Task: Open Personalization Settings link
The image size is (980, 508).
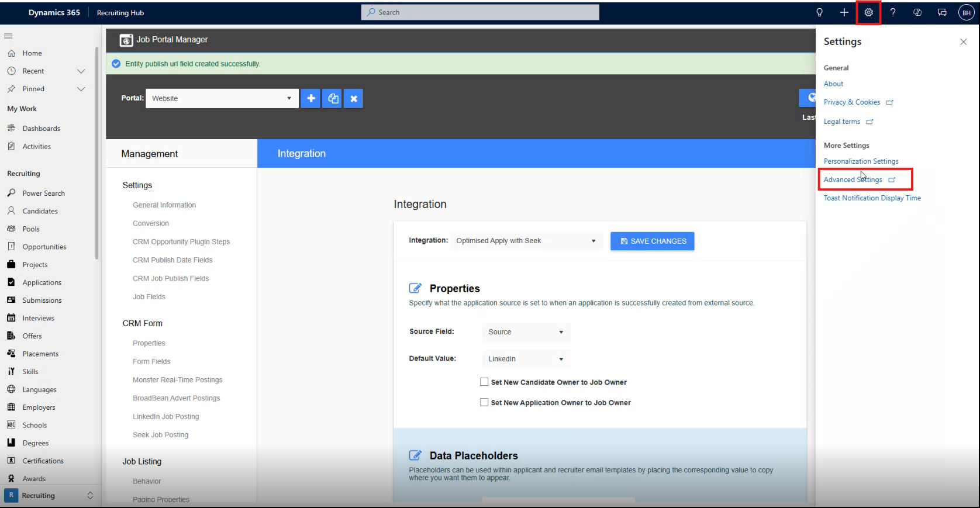Action: click(861, 161)
